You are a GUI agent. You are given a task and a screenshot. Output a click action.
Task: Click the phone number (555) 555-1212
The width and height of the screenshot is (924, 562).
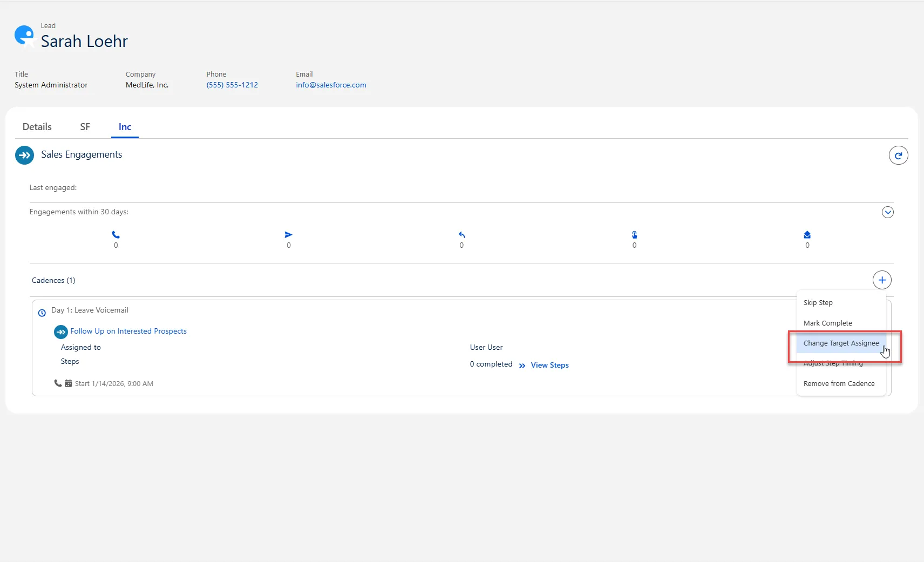tap(232, 85)
